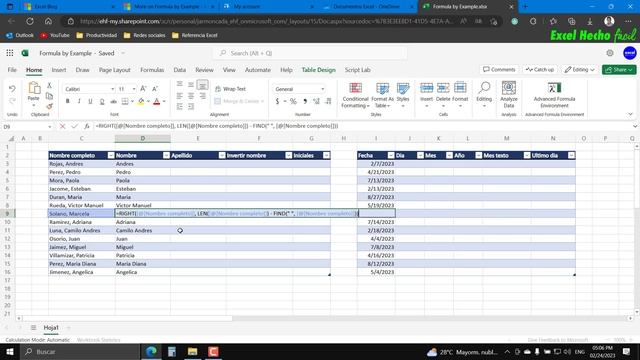Open the Editing magnifier menu
The width and height of the screenshot is (640, 360).
484,94
